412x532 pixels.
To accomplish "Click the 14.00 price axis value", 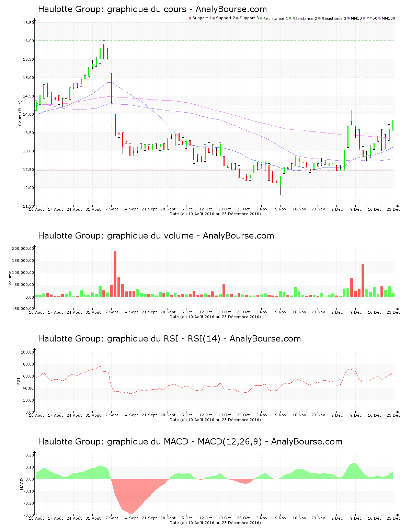I will click(28, 114).
